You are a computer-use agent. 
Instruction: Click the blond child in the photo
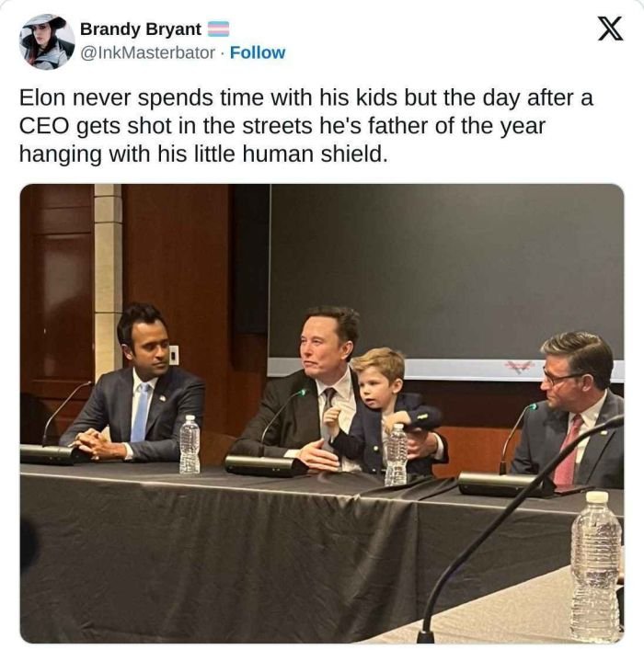pyautogui.click(x=375, y=405)
